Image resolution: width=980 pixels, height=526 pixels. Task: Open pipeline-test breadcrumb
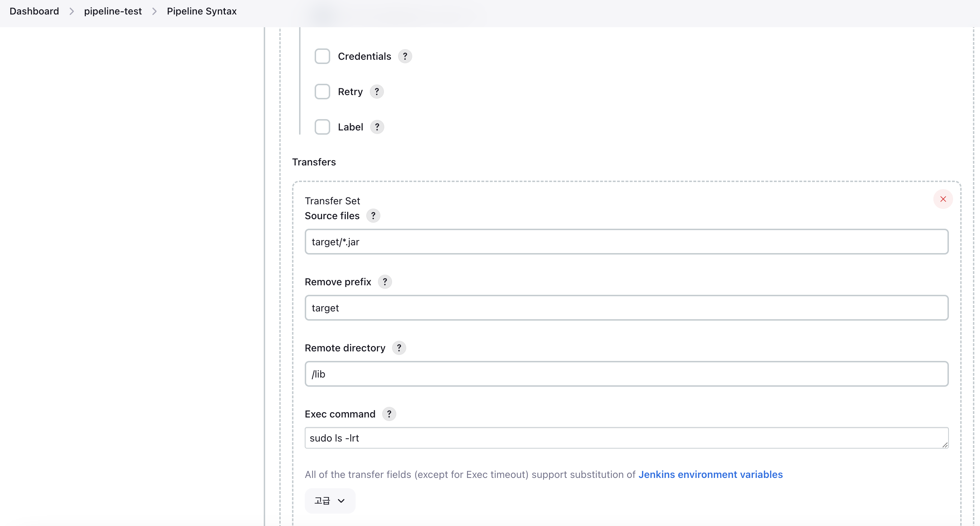(113, 11)
